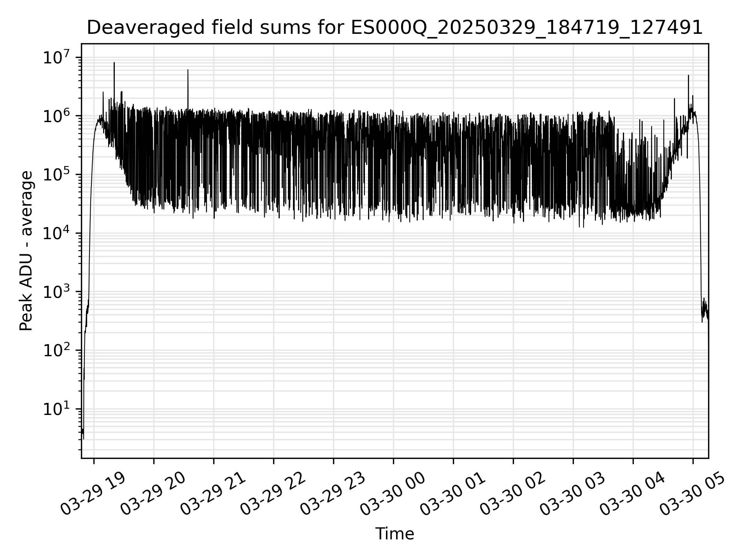Click the x-axis label 'Time'
The height and width of the screenshot is (560, 747).
tap(395, 534)
